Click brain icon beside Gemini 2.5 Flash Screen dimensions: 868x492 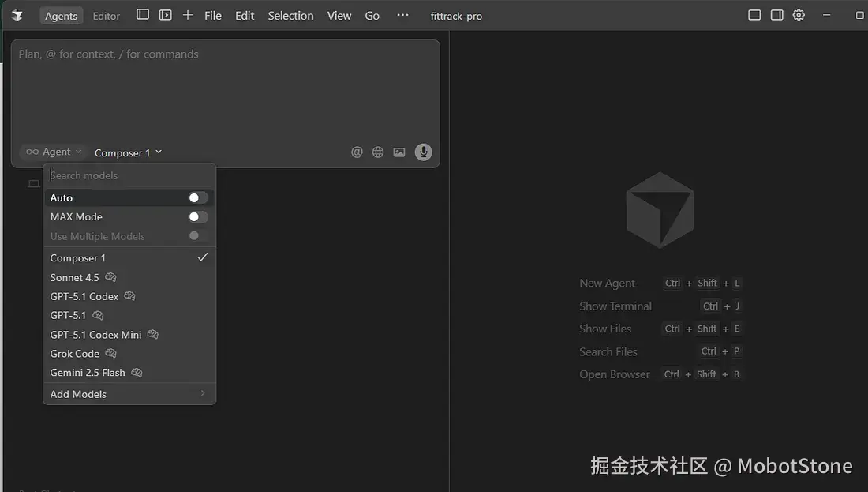137,372
